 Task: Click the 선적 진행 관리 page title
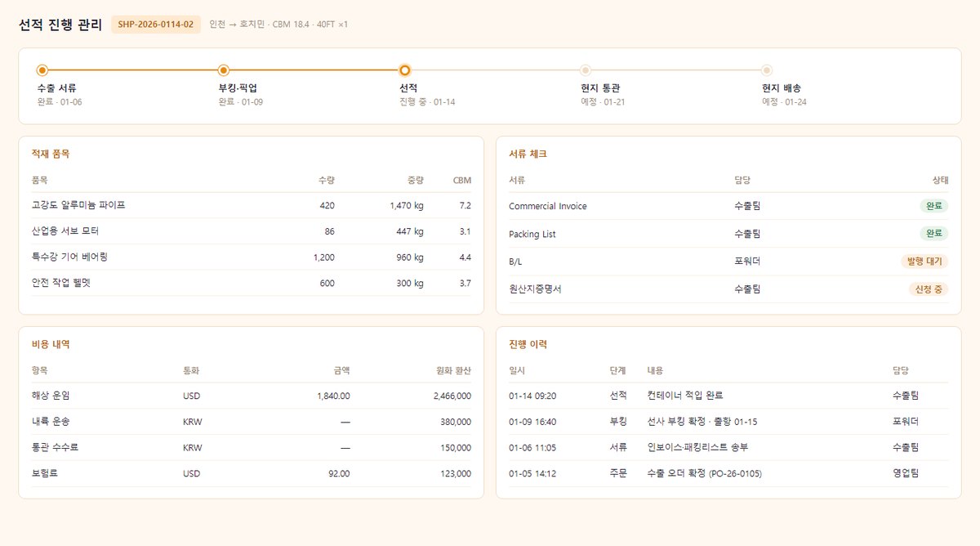(x=60, y=25)
